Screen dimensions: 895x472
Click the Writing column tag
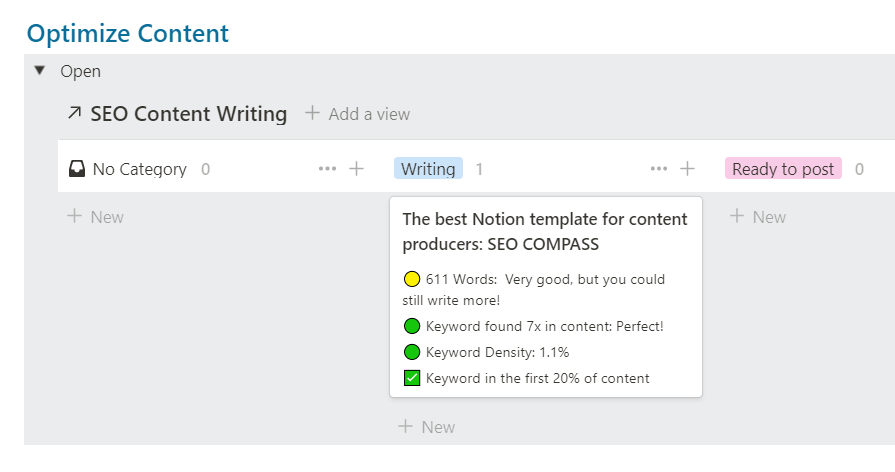pos(428,168)
